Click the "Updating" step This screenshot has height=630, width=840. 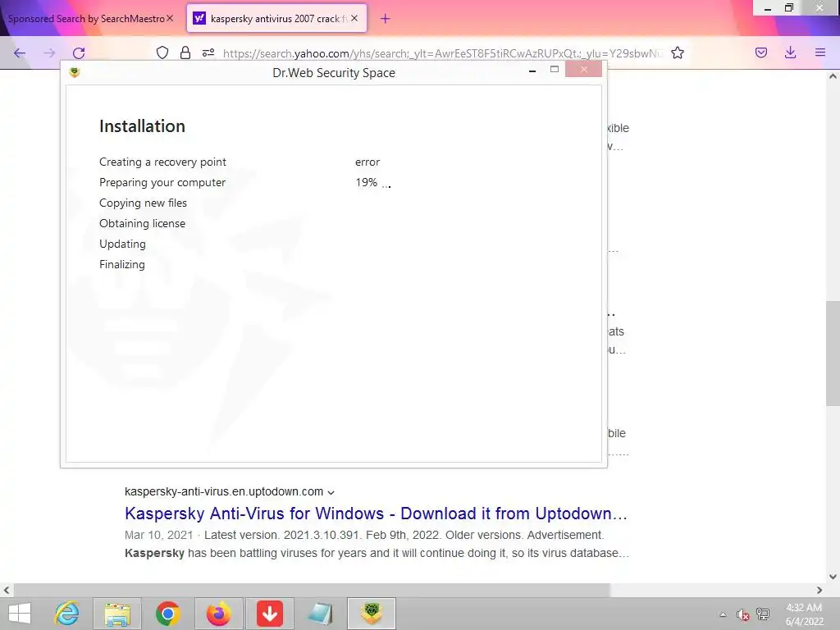pyautogui.click(x=123, y=244)
